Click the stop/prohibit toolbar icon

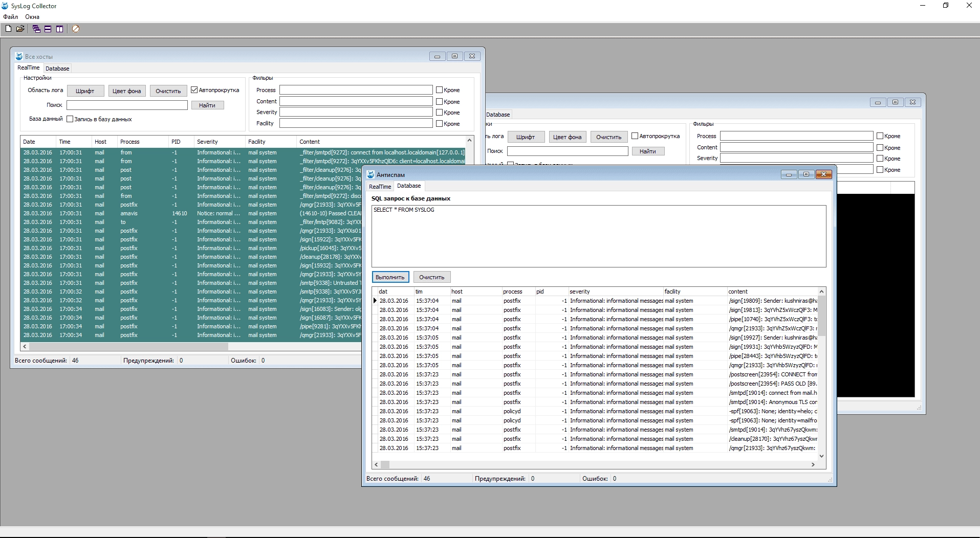pos(76,29)
